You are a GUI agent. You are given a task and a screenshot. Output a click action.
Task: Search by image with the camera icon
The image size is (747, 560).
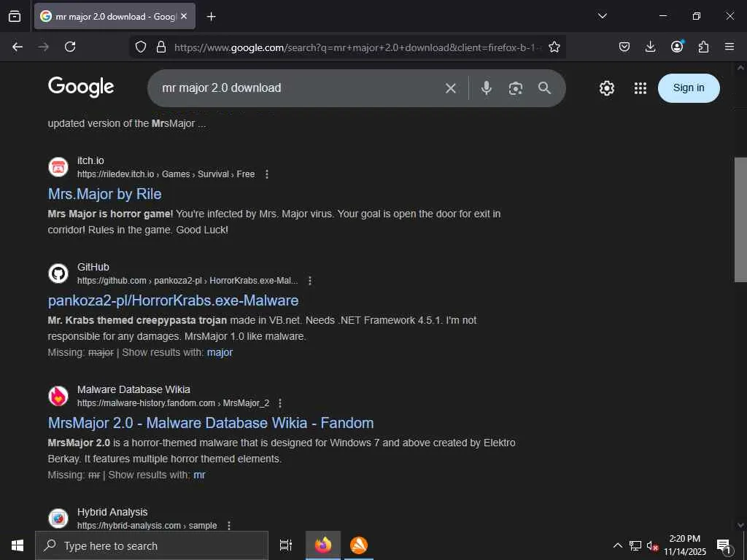[x=516, y=88]
